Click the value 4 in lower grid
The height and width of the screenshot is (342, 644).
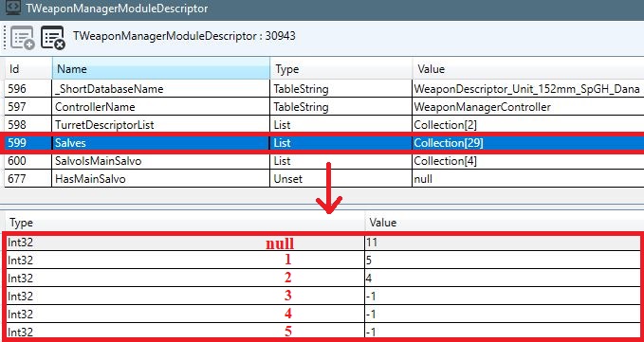pyautogui.click(x=503, y=278)
